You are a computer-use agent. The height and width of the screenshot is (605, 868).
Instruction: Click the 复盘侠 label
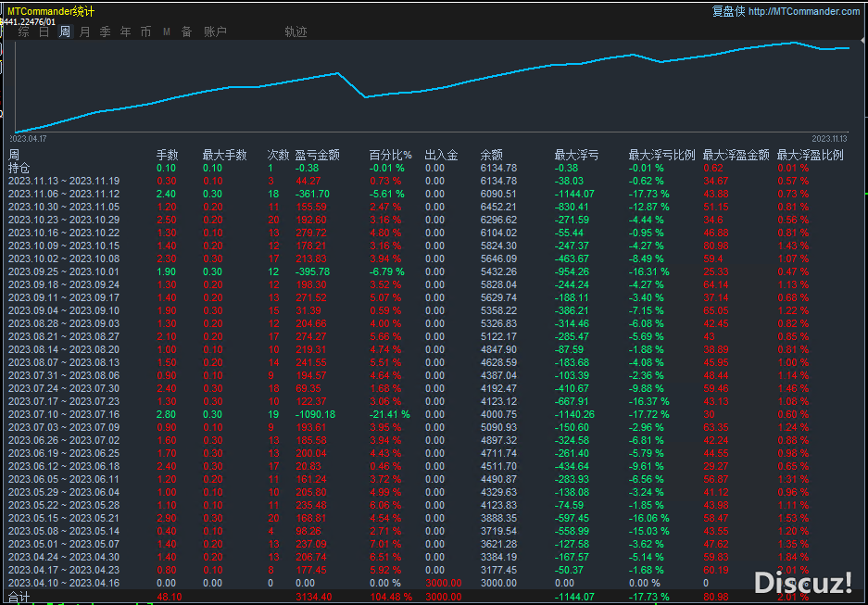728,11
